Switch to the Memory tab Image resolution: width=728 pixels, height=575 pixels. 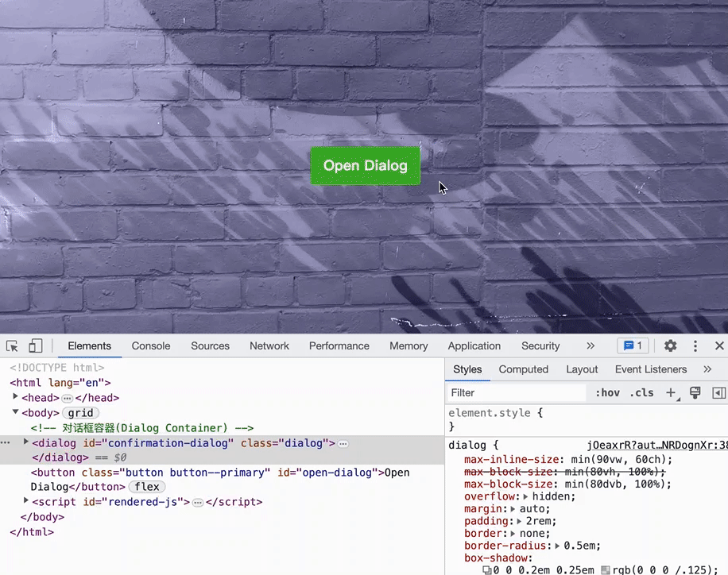(409, 345)
